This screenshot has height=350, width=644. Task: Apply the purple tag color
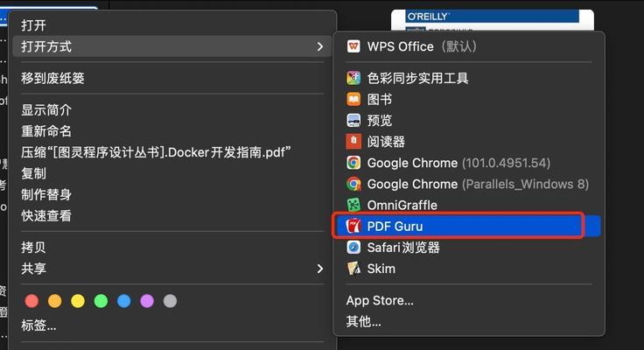click(x=147, y=301)
